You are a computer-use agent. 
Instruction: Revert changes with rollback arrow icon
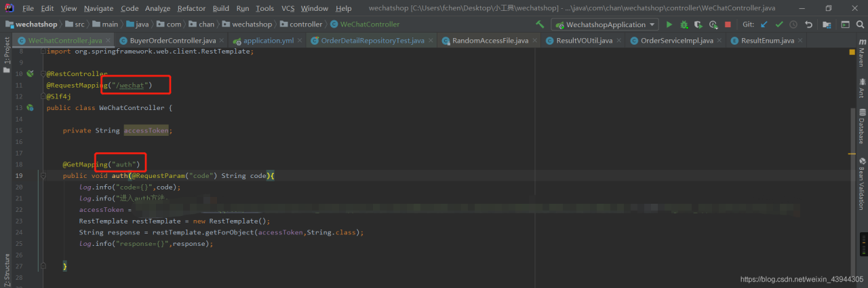808,24
